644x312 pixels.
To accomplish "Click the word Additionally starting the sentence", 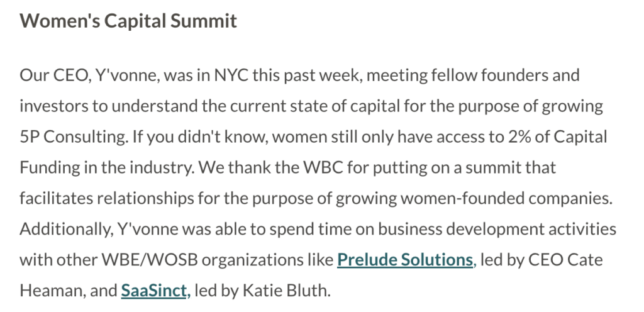I will pyautogui.click(x=66, y=230).
